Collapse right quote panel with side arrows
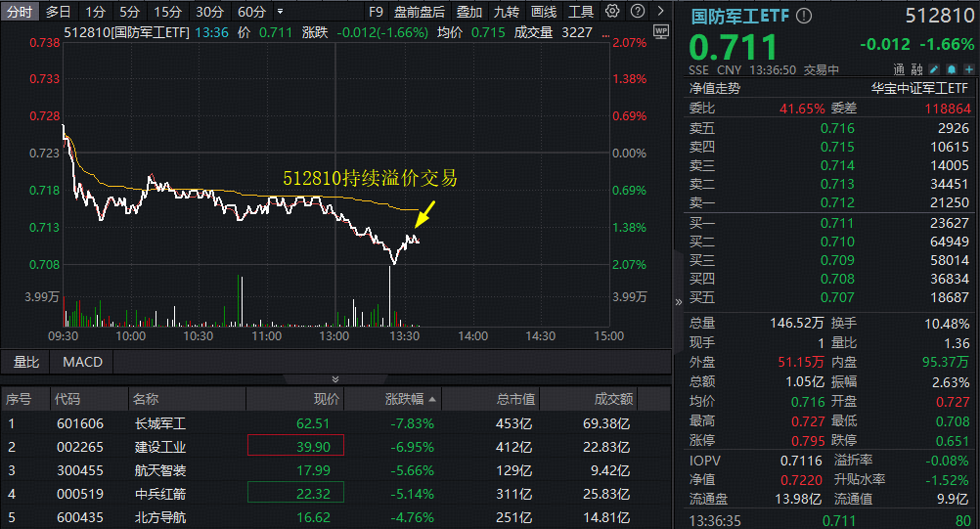Screen dimensions: 980x529 click(x=679, y=302)
